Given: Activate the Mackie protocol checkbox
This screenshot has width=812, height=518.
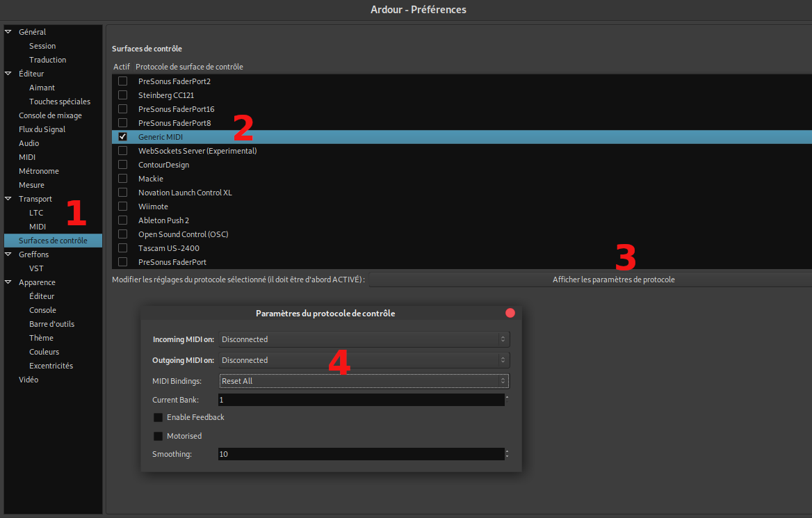Looking at the screenshot, I should click(x=123, y=179).
